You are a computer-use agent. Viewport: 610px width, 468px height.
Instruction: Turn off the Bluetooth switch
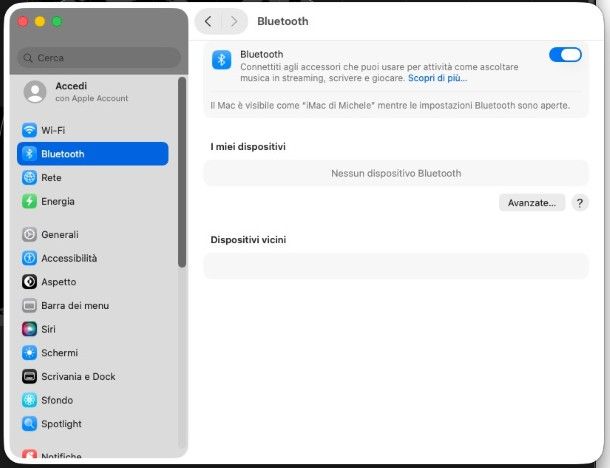click(565, 55)
